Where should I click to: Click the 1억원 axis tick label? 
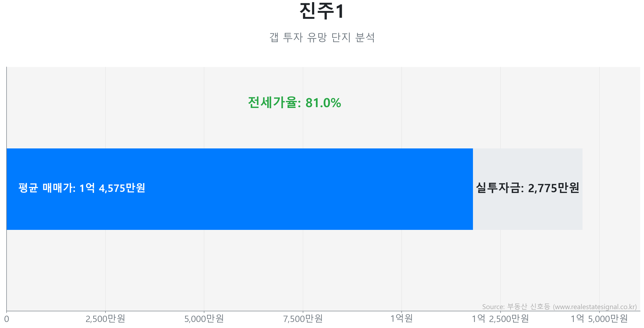coord(401,318)
